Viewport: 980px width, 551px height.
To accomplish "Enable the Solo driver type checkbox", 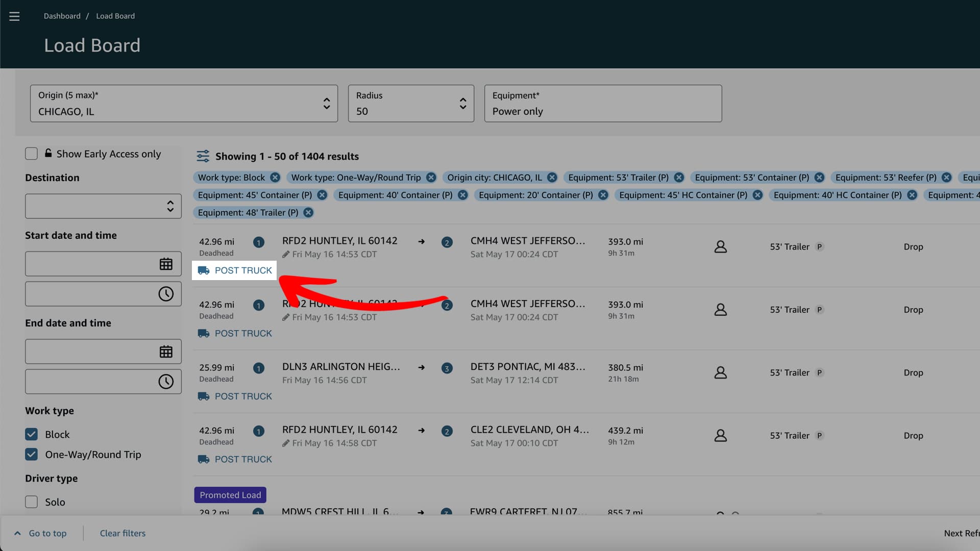I will pyautogui.click(x=31, y=502).
